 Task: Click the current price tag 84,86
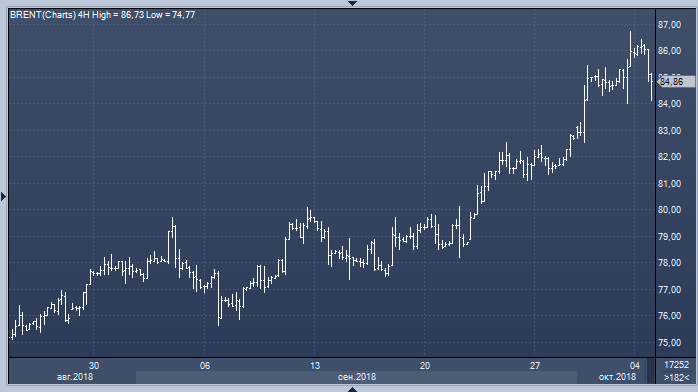pos(676,82)
